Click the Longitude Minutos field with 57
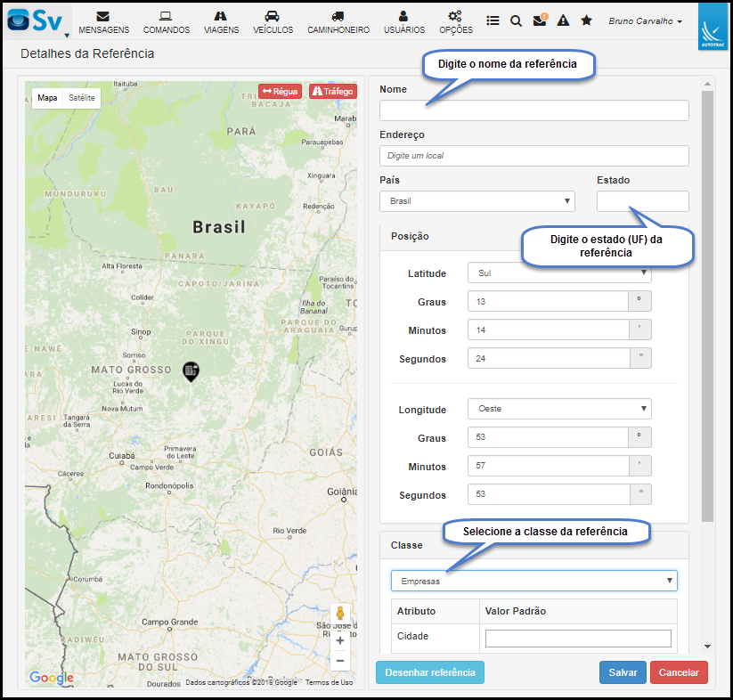 [548, 466]
